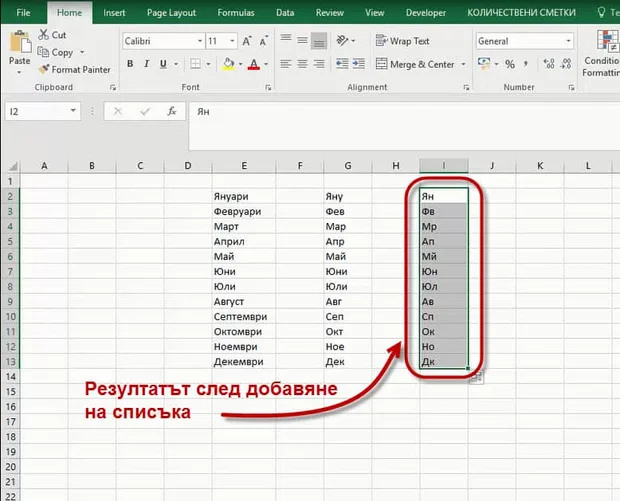Click the Insert Function fx button
This screenshot has width=620, height=501.
172,112
